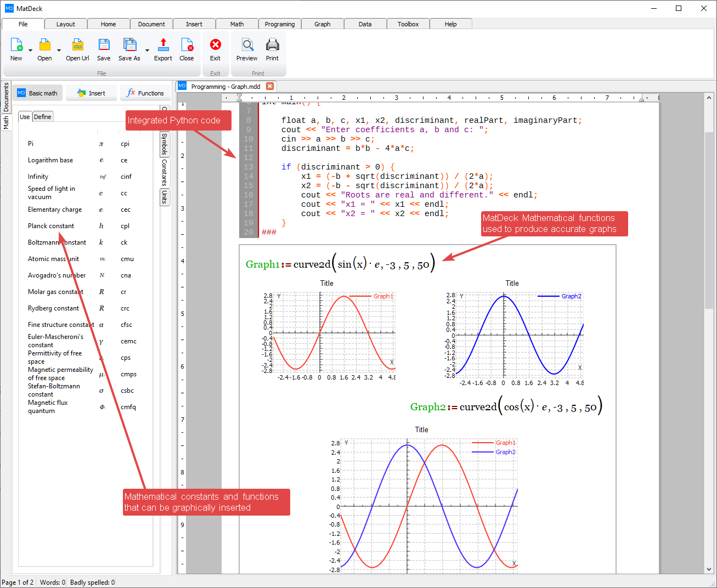This screenshot has width=717, height=588.
Task: Select the combined Graph1 and Graph2 plot
Action: pyautogui.click(x=422, y=500)
